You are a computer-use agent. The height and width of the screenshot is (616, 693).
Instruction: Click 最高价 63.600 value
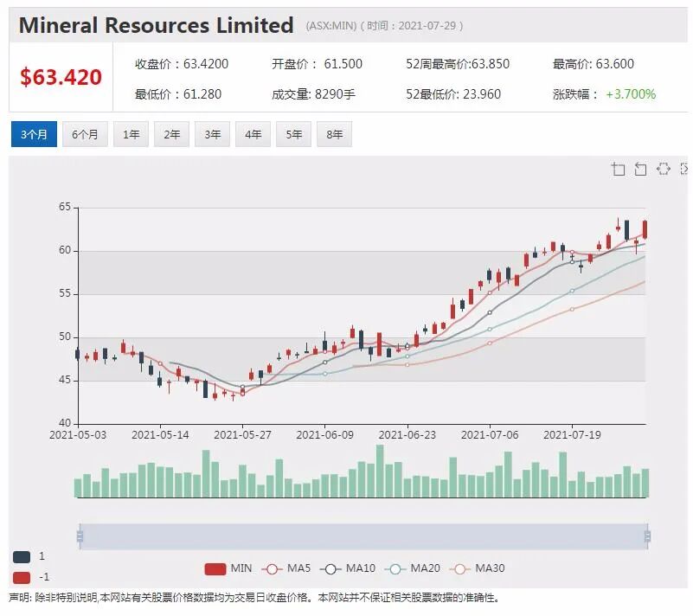click(594, 64)
